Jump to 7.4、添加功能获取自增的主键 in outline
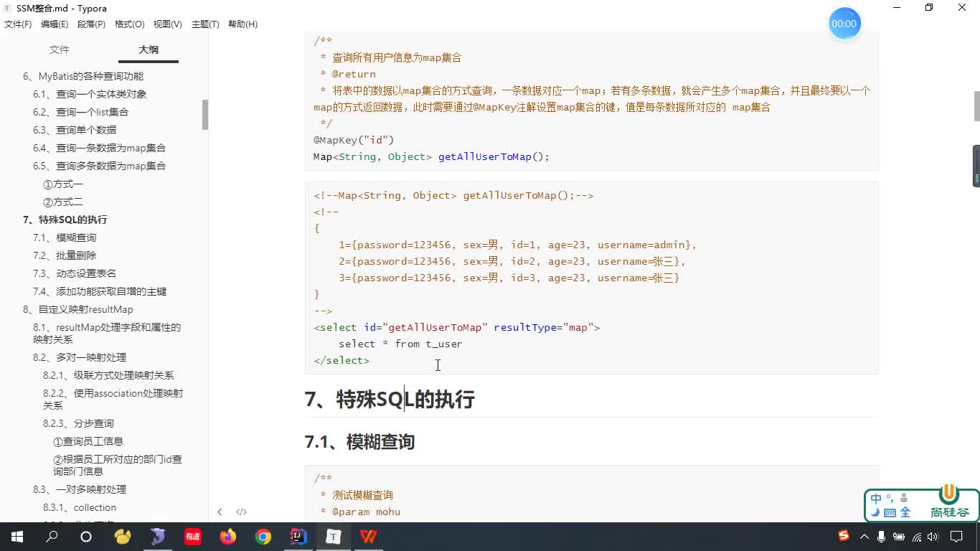980x551 pixels. click(x=100, y=291)
